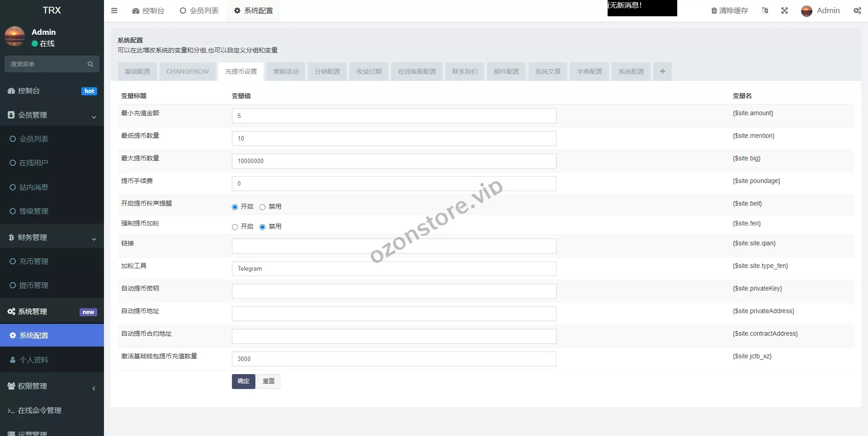Toggle fullscreen mode icon

point(784,10)
